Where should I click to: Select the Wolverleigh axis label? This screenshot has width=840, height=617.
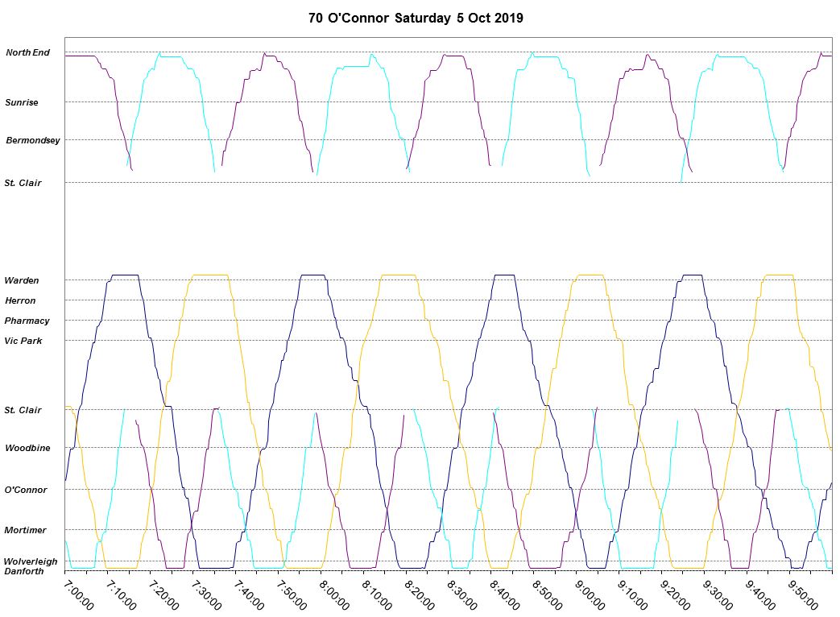(31, 561)
